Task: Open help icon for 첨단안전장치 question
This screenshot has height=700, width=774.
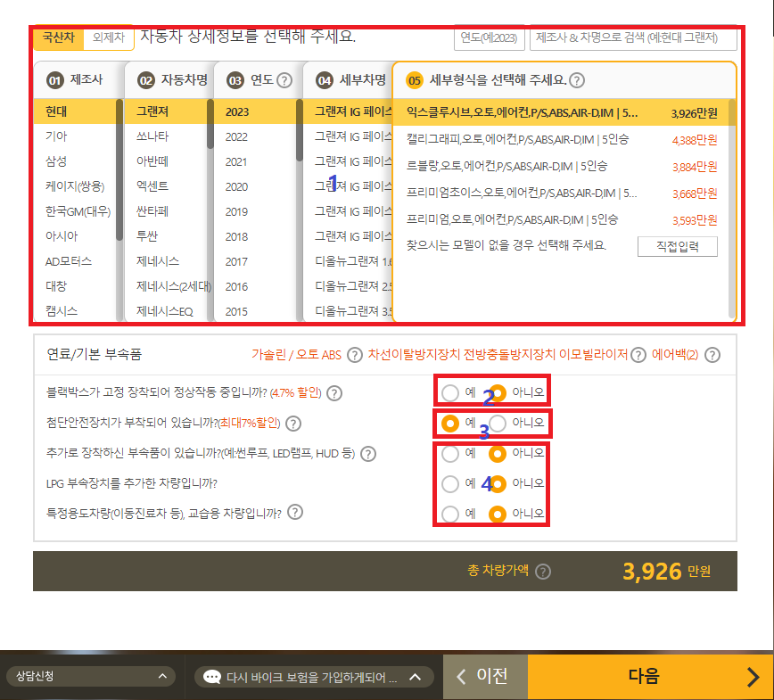Action: click(x=293, y=424)
